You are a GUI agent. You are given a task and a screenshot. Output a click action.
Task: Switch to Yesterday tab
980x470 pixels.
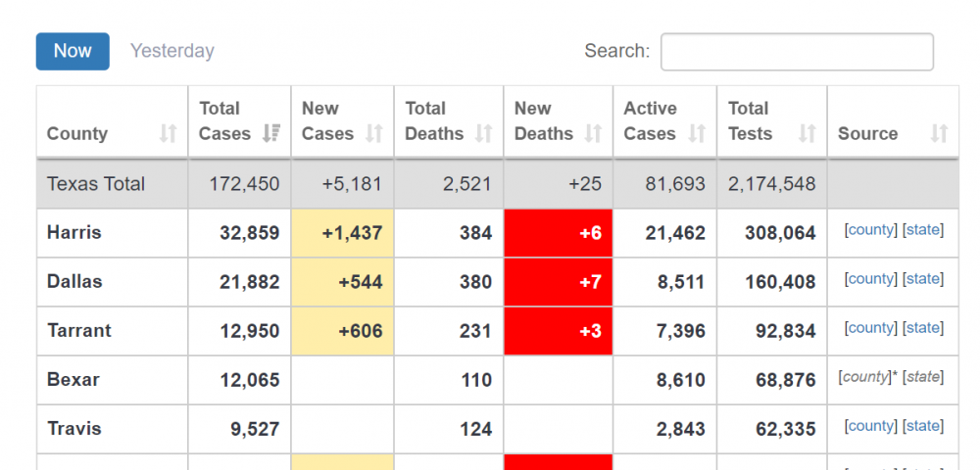172,51
